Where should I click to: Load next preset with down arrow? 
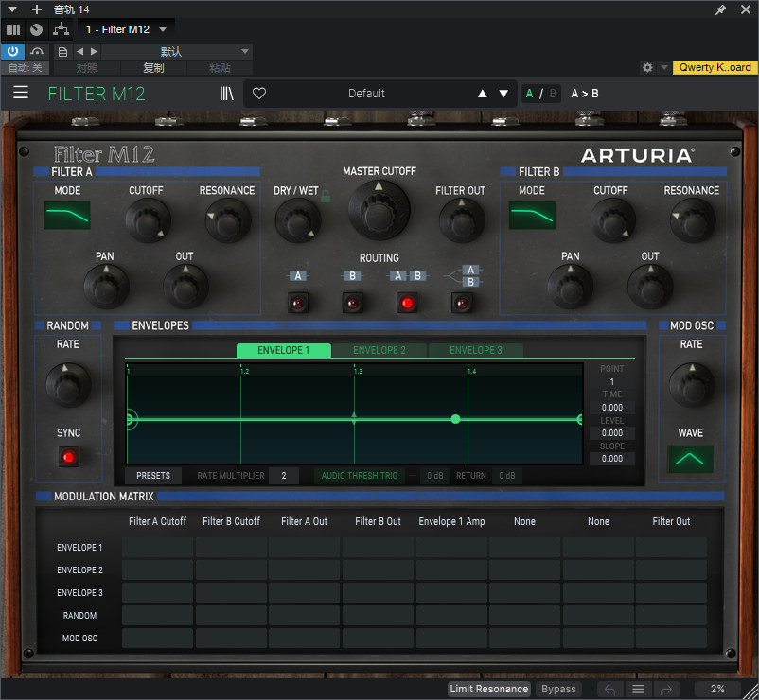click(503, 94)
